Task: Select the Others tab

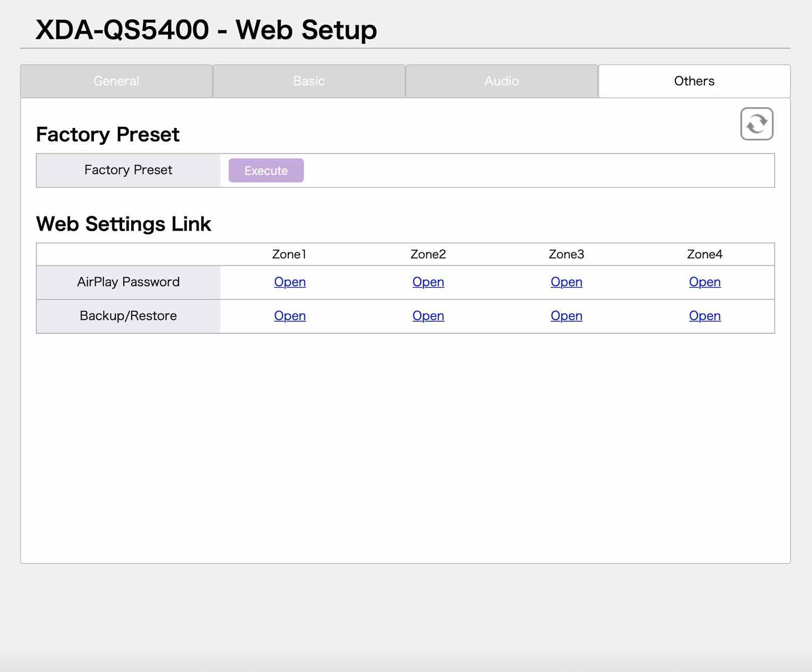Action: [x=694, y=81]
